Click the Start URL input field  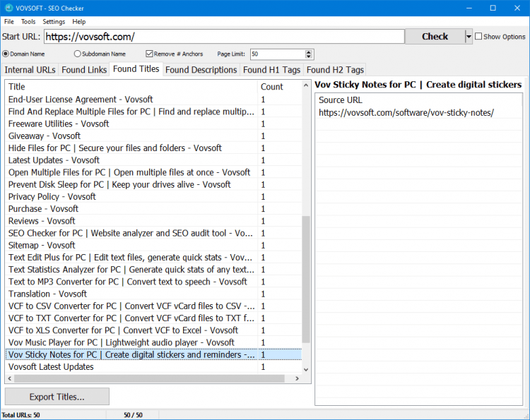(224, 37)
